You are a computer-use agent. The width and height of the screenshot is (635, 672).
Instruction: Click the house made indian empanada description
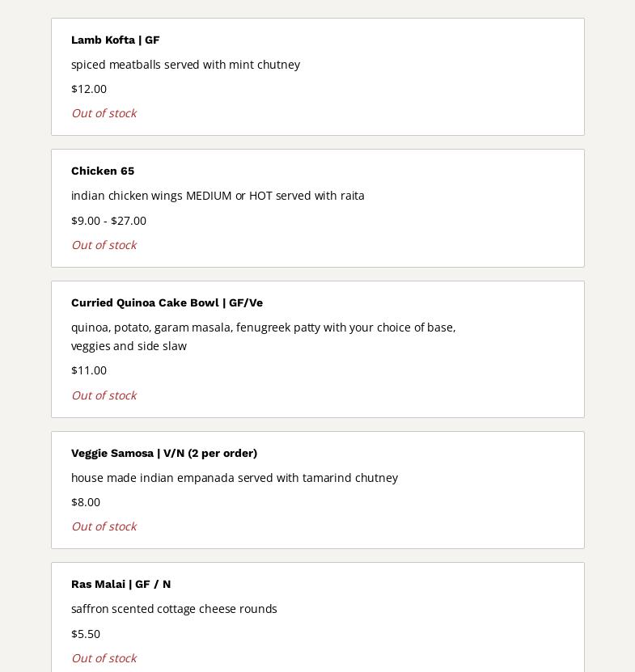234,477
